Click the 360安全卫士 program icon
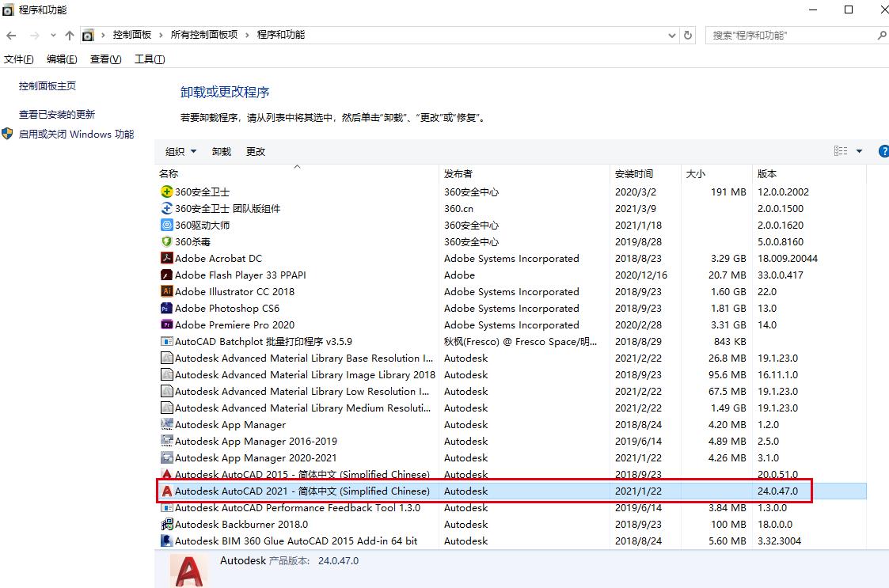This screenshot has height=588, width=889. click(x=167, y=192)
